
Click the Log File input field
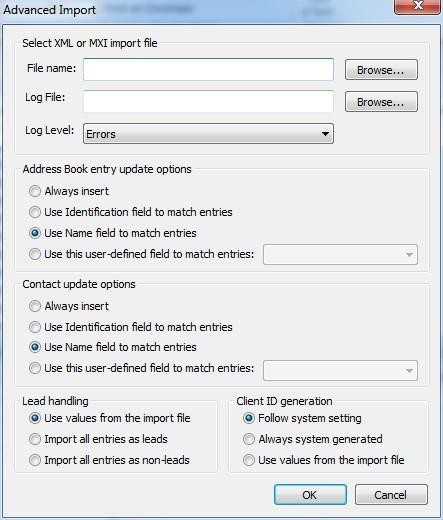[x=208, y=101]
